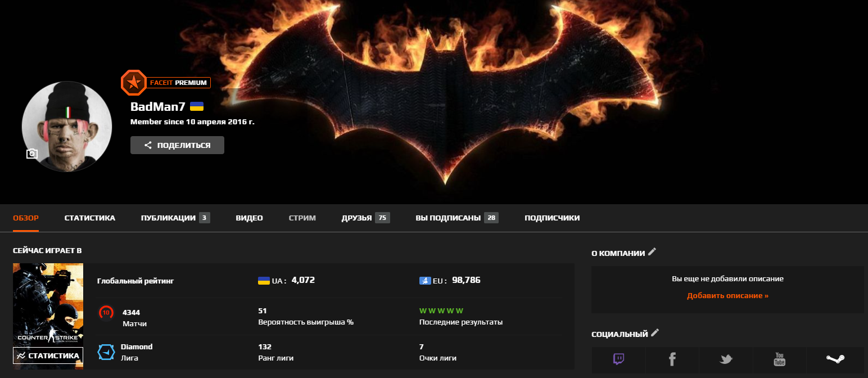Click the Вероятность выигрыша % label

point(306,322)
